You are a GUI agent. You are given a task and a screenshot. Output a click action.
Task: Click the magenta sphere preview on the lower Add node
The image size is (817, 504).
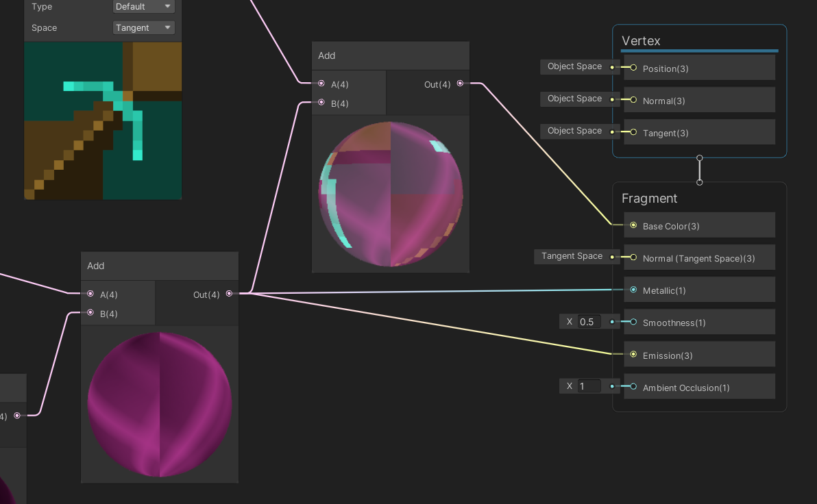coord(159,404)
